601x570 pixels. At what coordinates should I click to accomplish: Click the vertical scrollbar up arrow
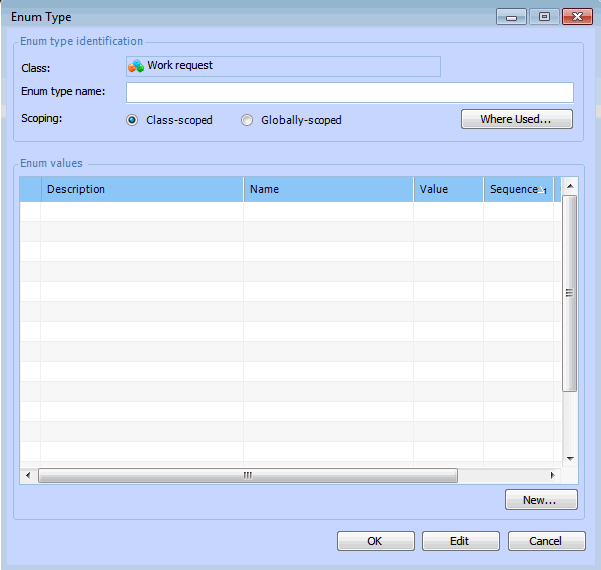(x=570, y=186)
